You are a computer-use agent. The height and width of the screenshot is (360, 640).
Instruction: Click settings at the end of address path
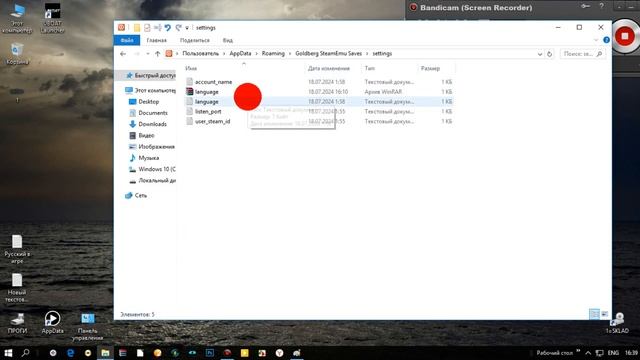382,53
